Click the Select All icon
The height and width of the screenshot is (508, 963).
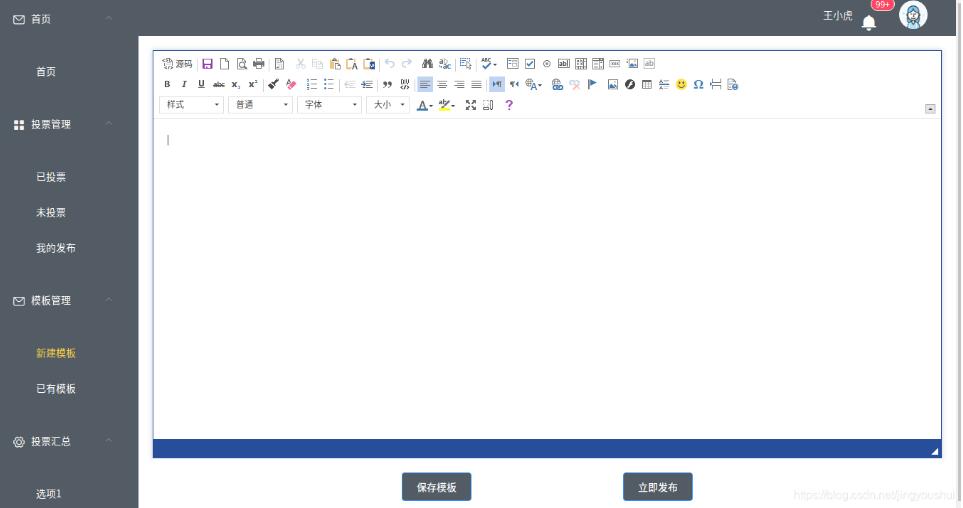(x=465, y=64)
